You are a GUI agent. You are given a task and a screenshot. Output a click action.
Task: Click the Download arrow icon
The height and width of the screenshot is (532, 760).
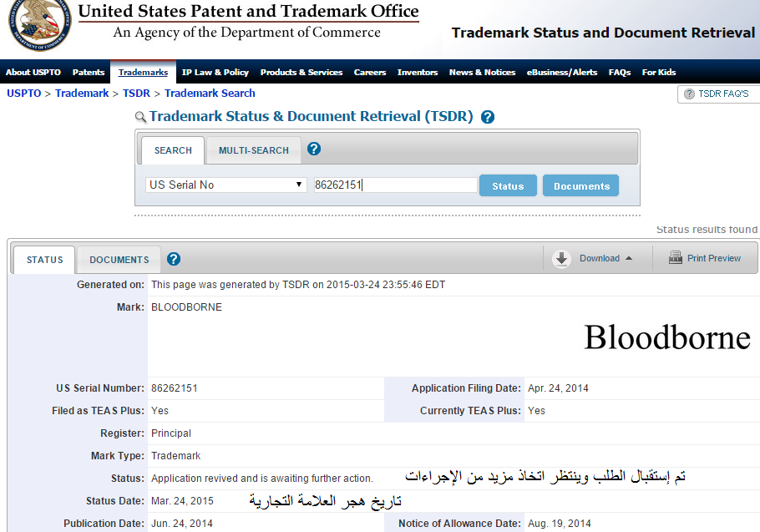click(561, 259)
